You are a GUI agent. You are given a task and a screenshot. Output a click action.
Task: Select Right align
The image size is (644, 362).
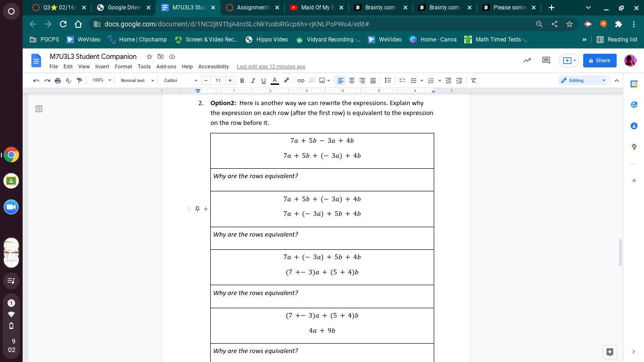coord(362,81)
